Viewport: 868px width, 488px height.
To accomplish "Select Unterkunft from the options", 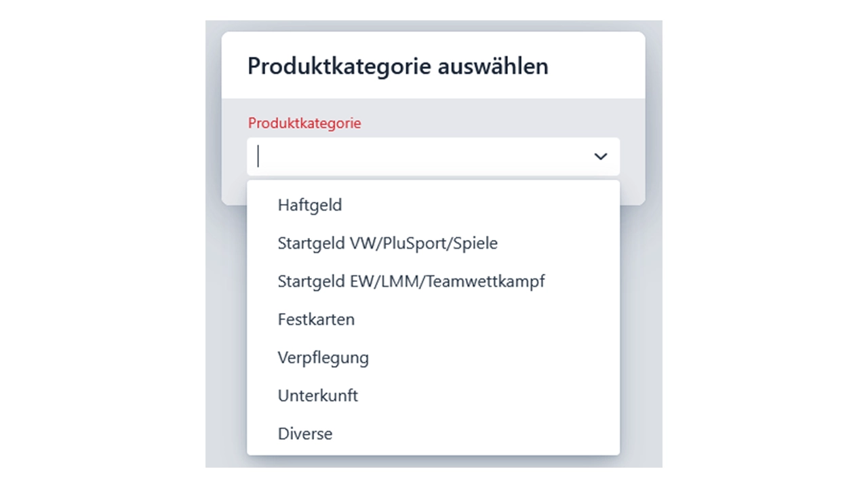I will (x=433, y=395).
